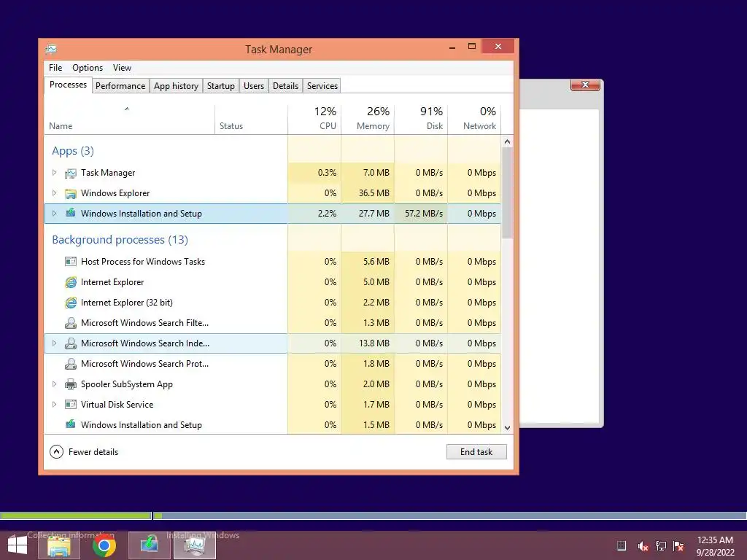This screenshot has height=560, width=747.
Task: Open the File menu
Action: (55, 68)
